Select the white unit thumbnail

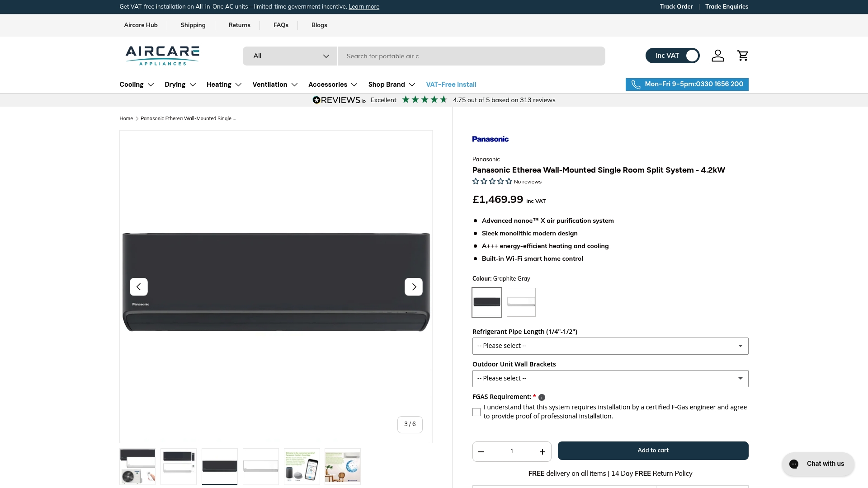tap(261, 467)
